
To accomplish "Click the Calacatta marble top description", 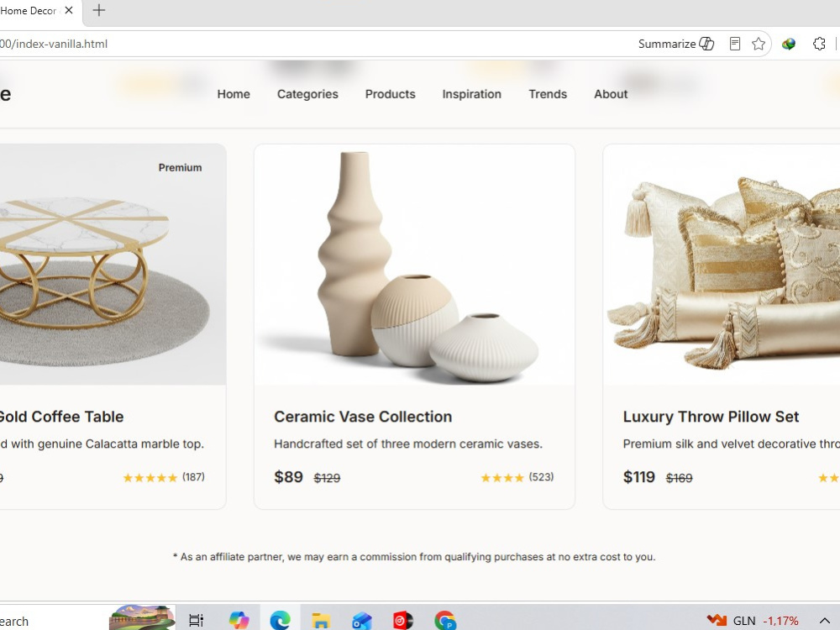I will coord(102,444).
